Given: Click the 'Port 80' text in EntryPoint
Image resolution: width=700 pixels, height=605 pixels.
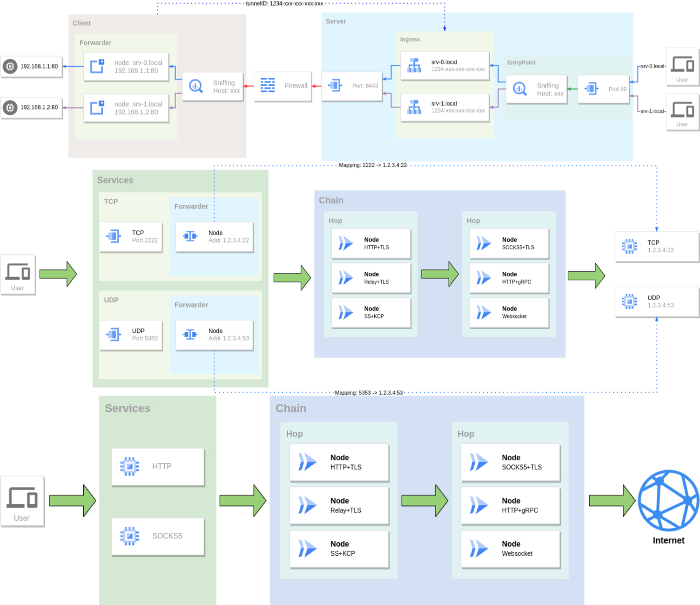Looking at the screenshot, I should 618,89.
